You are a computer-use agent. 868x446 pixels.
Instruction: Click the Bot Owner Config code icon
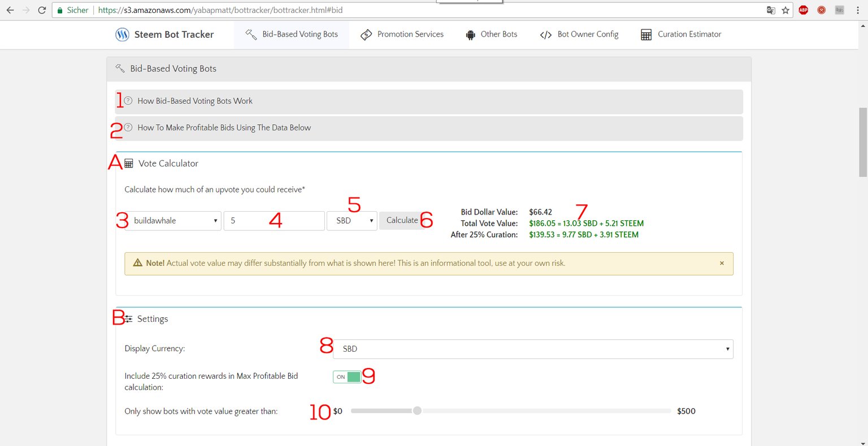click(546, 35)
